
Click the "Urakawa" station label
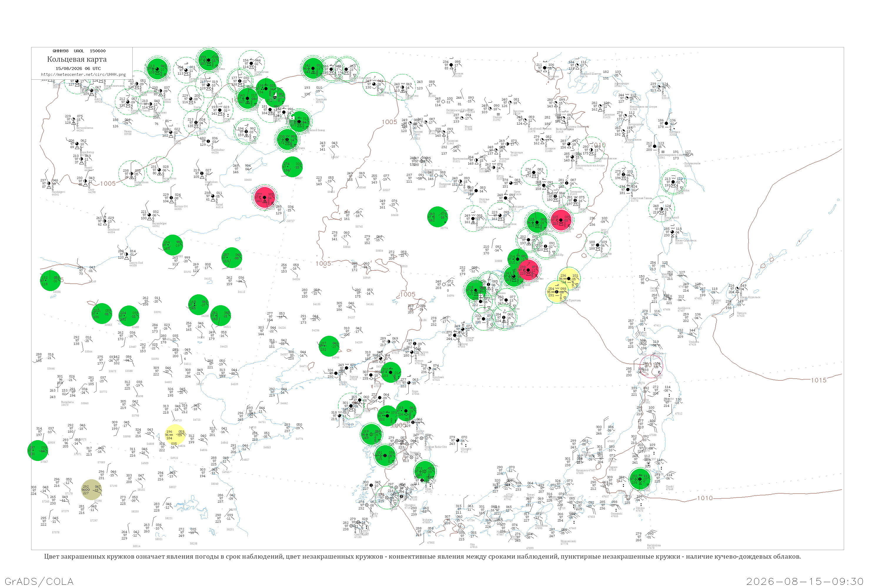(694, 342)
